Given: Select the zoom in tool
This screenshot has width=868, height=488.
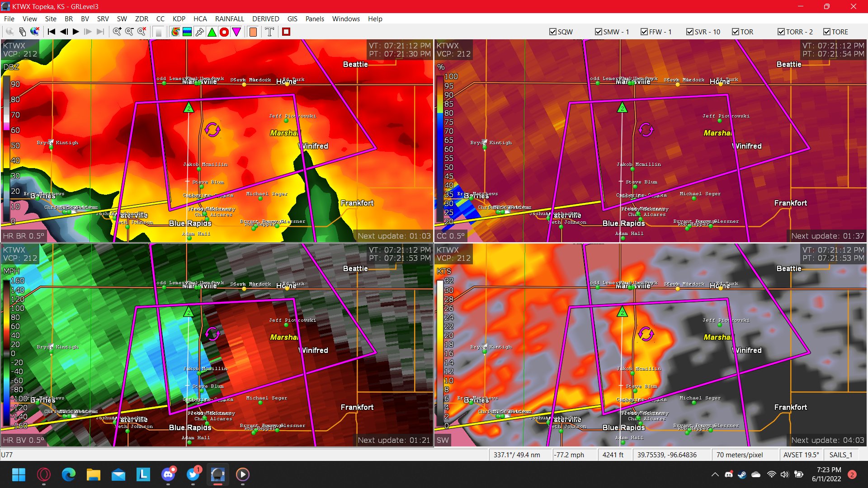Looking at the screenshot, I should [117, 32].
